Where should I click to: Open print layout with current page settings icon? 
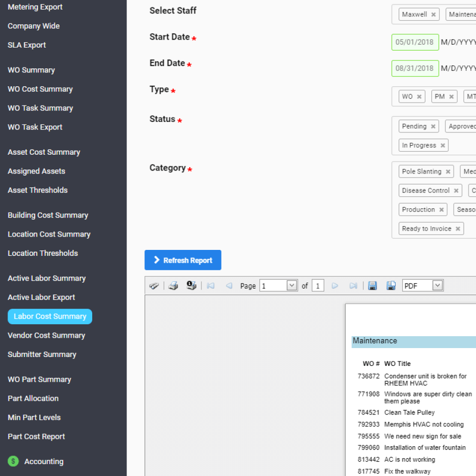[191, 285]
